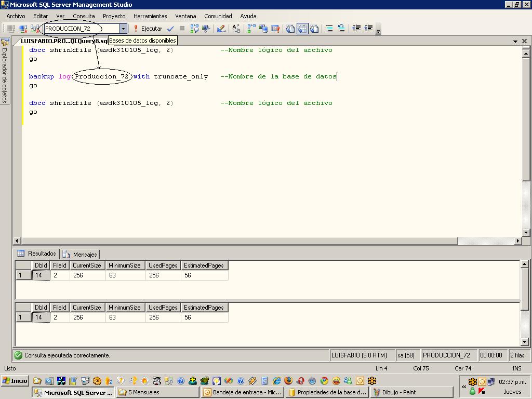The height and width of the screenshot is (399, 532).
Task: Open the Comunidad menu
Action: pos(218,16)
